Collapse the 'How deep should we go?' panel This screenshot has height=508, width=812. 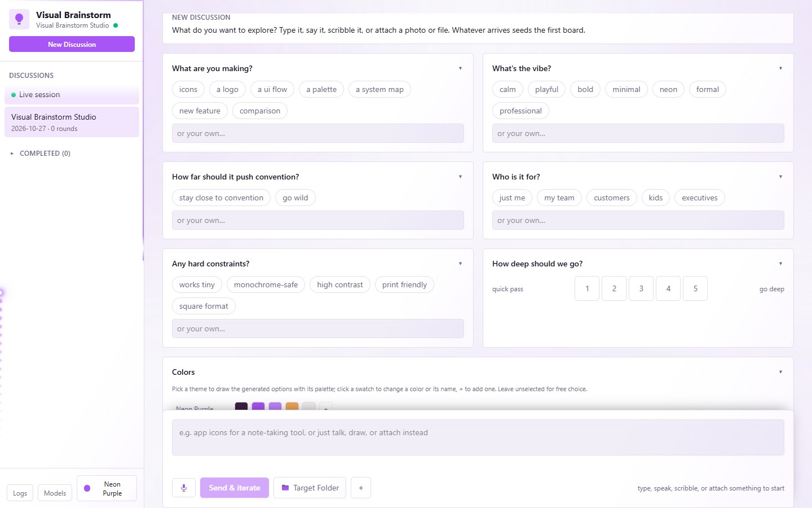[780, 264]
